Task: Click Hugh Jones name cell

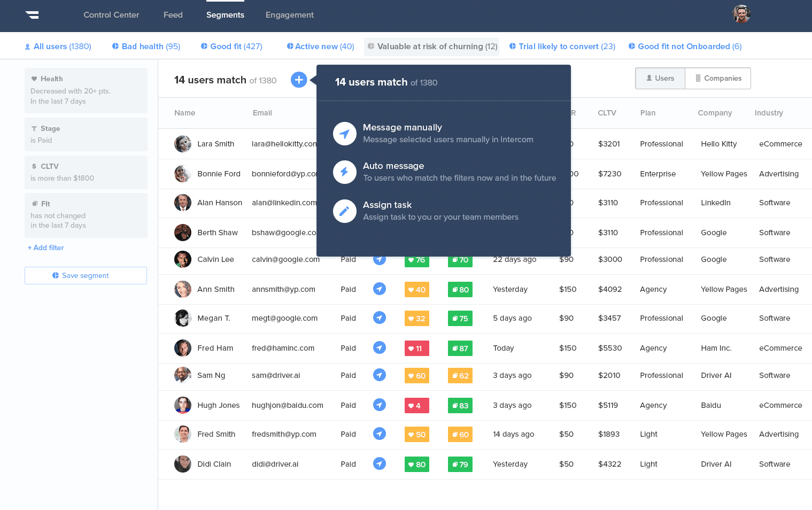Action: pyautogui.click(x=219, y=405)
